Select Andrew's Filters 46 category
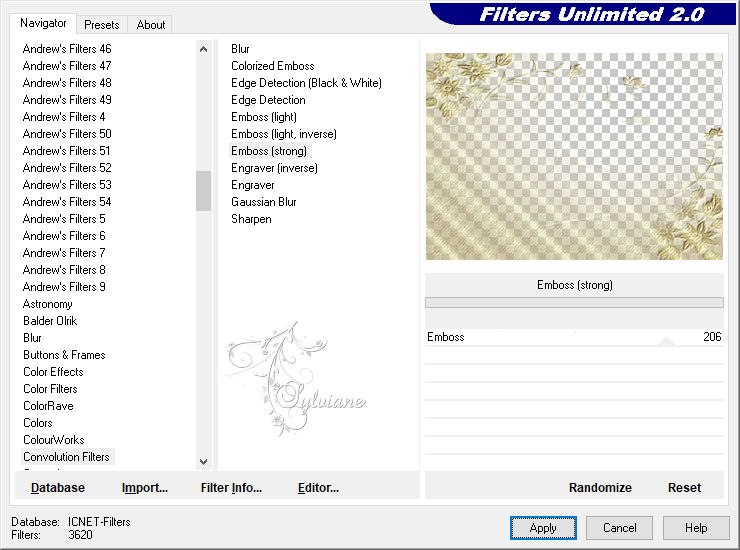 tap(67, 49)
